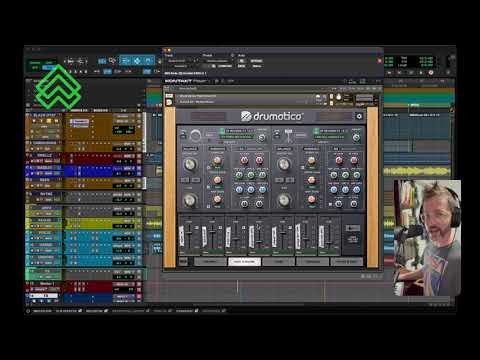
Task: Click the small button beside the first mixer fader
Action: pyautogui.click(x=197, y=228)
